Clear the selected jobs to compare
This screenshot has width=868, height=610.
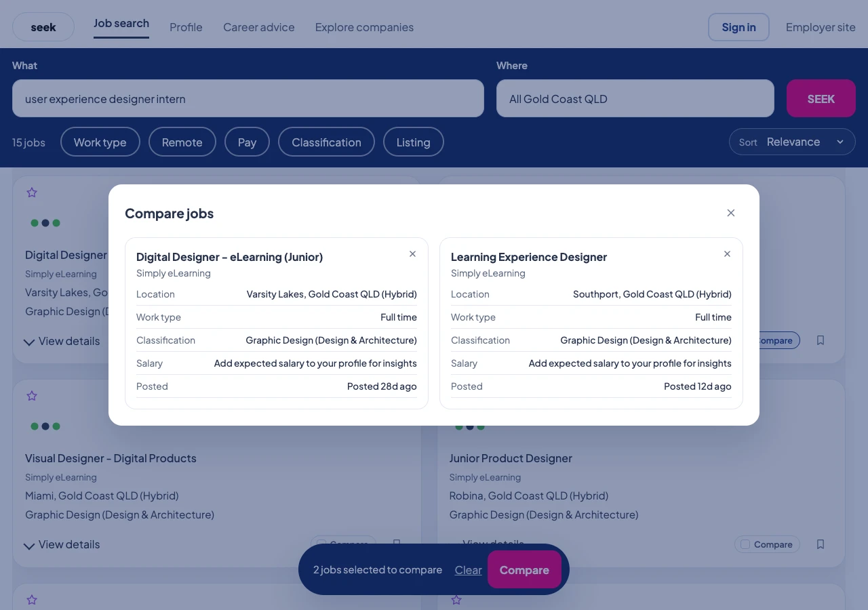click(468, 570)
